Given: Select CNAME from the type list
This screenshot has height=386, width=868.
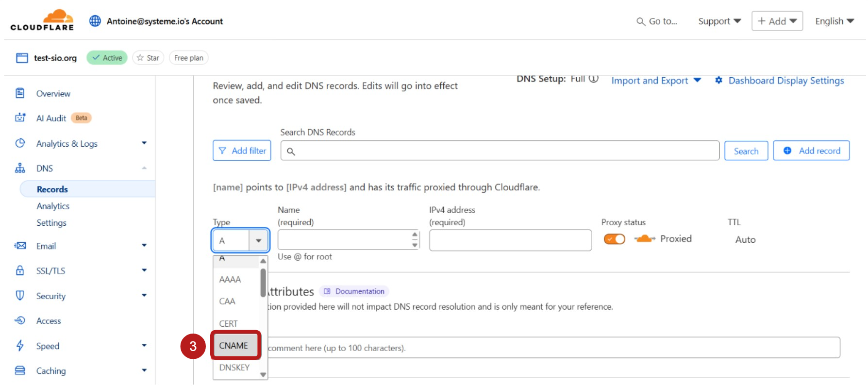Looking at the screenshot, I should pos(236,345).
